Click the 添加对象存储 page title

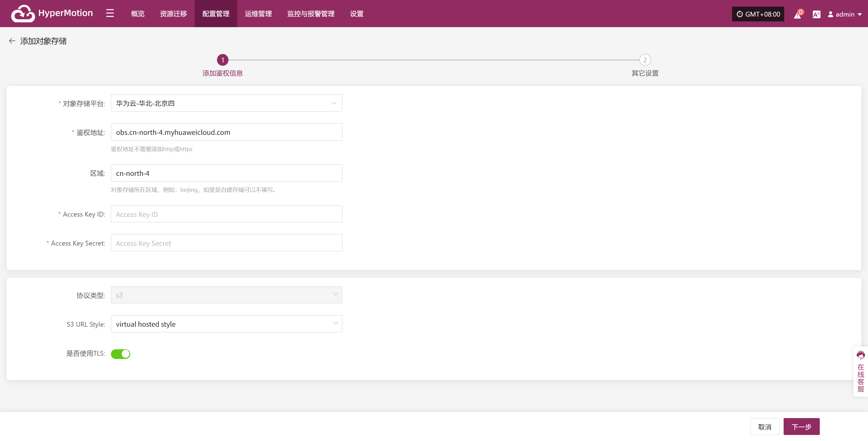click(43, 41)
